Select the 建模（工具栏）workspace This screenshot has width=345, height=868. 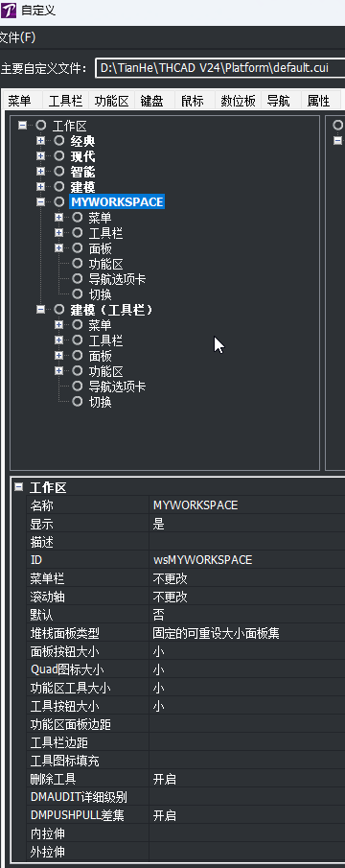[x=112, y=310]
